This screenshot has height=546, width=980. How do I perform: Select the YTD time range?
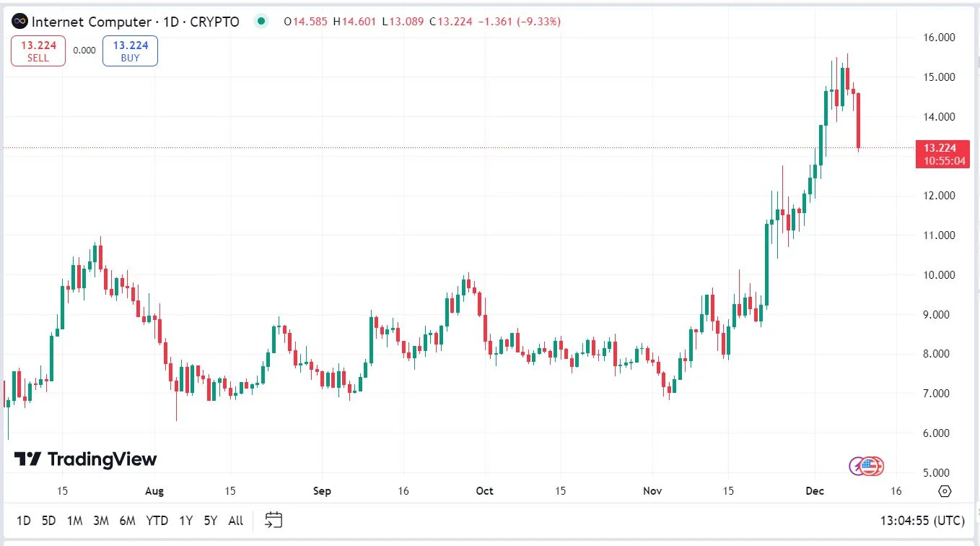(157, 521)
